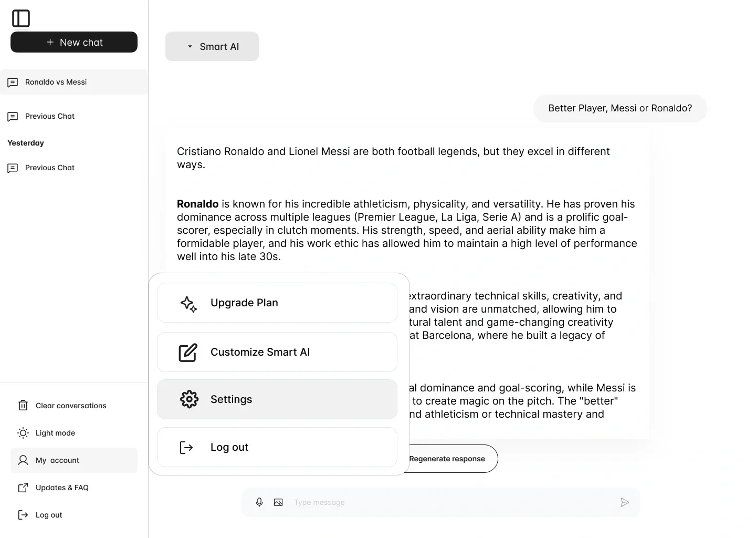Click the send arrow icon

(x=625, y=502)
